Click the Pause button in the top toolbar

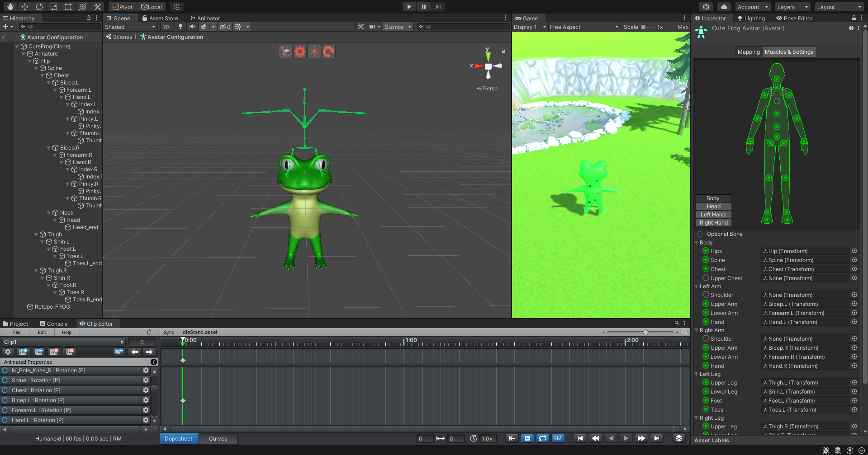click(424, 7)
